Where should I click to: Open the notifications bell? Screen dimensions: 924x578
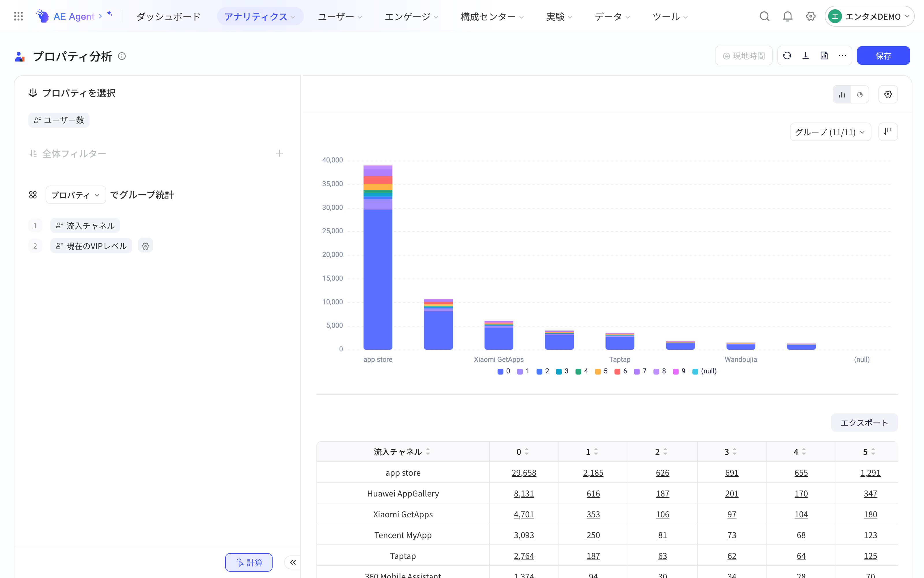(x=787, y=16)
